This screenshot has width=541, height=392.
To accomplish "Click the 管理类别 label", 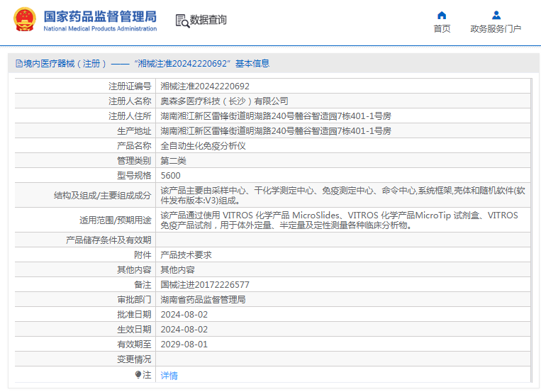I will 134,160.
